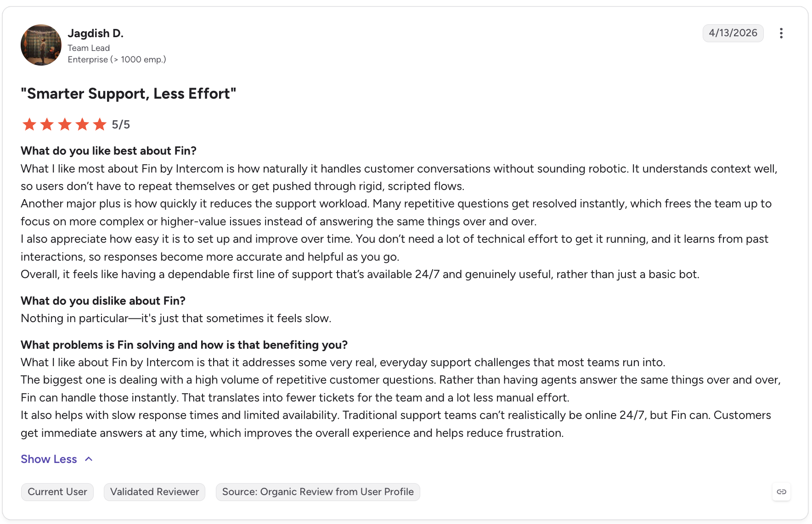
Task: Click the 4/13/2026 date badge
Action: pyautogui.click(x=733, y=33)
